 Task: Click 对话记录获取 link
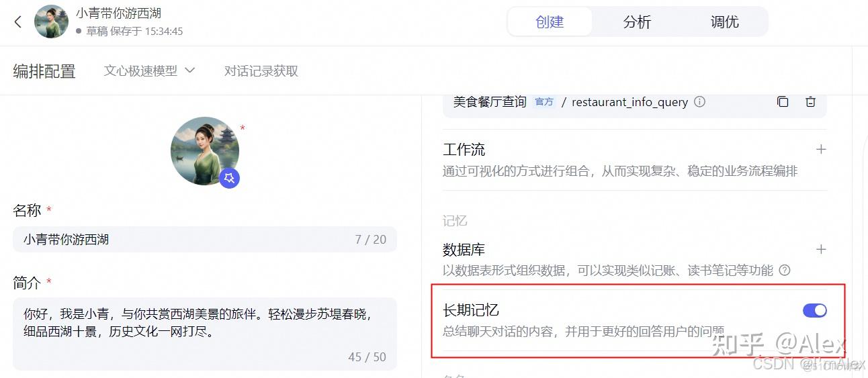(261, 70)
